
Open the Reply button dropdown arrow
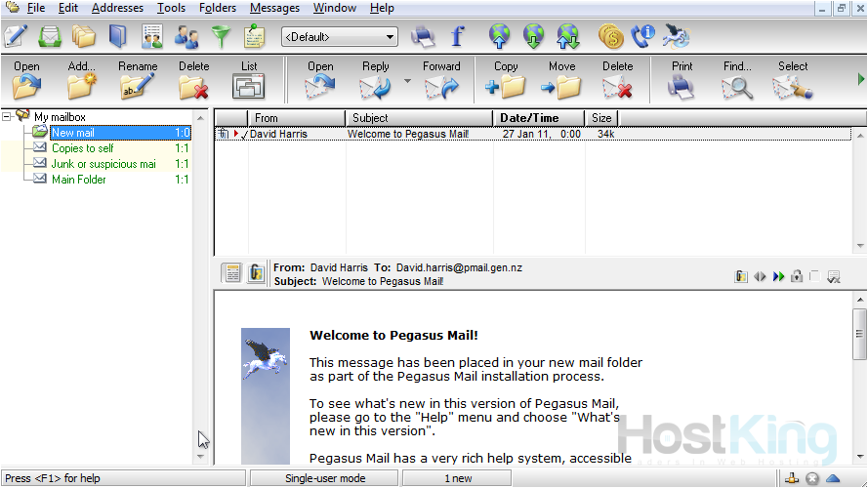(407, 80)
